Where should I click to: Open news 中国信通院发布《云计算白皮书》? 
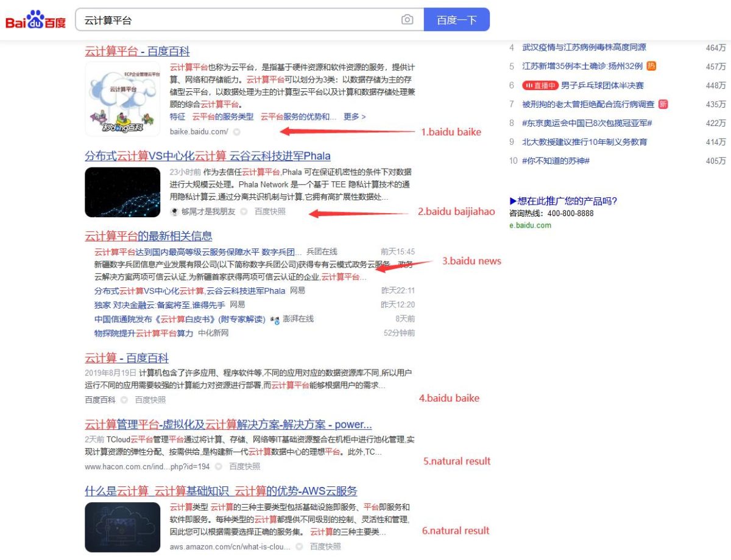180,319
